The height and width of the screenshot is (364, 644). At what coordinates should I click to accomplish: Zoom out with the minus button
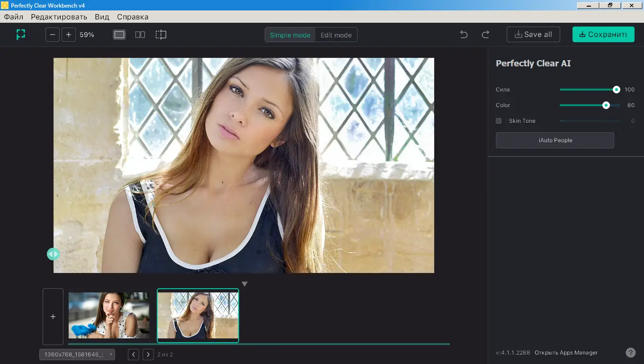coord(53,35)
